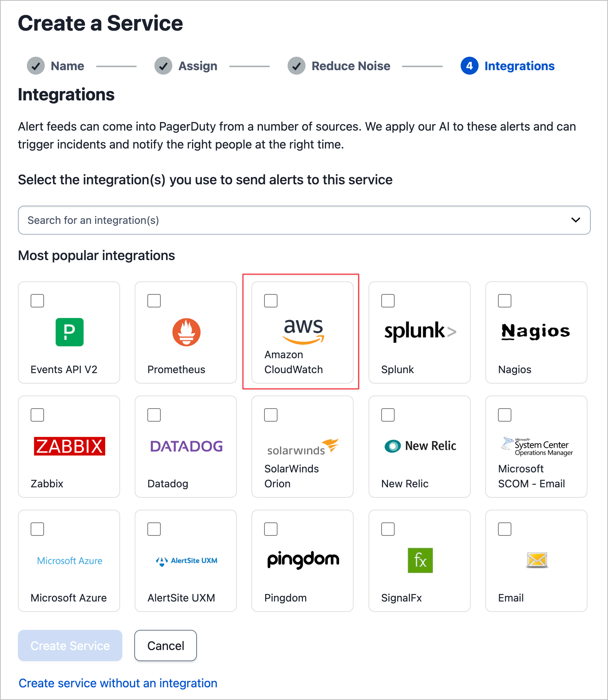Screen dimensions: 608x700
Task: Click the PagerDuty Events API V2 logo
Action: (x=69, y=332)
